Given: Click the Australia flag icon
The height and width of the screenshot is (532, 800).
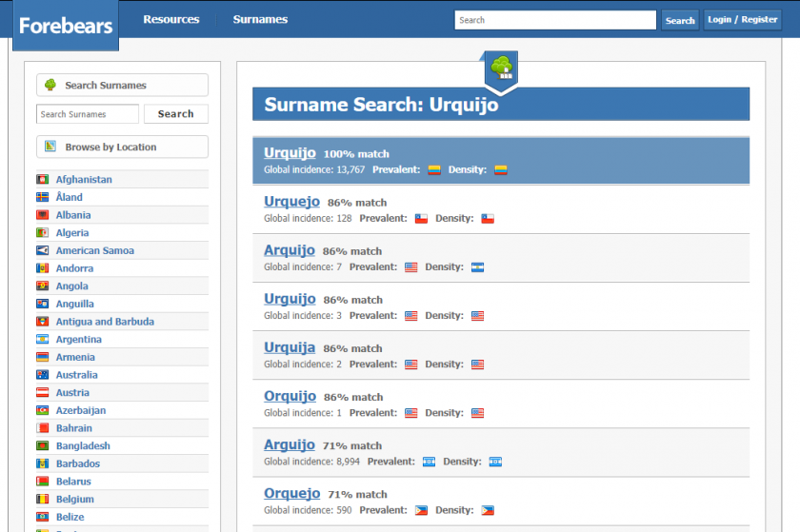Looking at the screenshot, I should click(42, 375).
